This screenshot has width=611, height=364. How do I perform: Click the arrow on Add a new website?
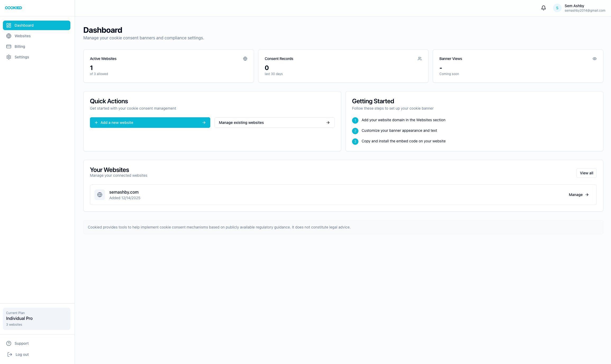pyautogui.click(x=204, y=122)
